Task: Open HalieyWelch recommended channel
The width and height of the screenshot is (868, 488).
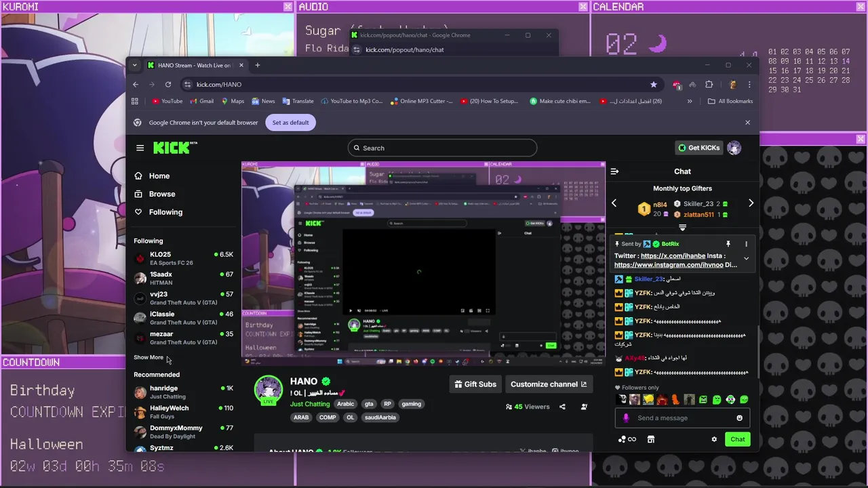Action: pos(183,411)
